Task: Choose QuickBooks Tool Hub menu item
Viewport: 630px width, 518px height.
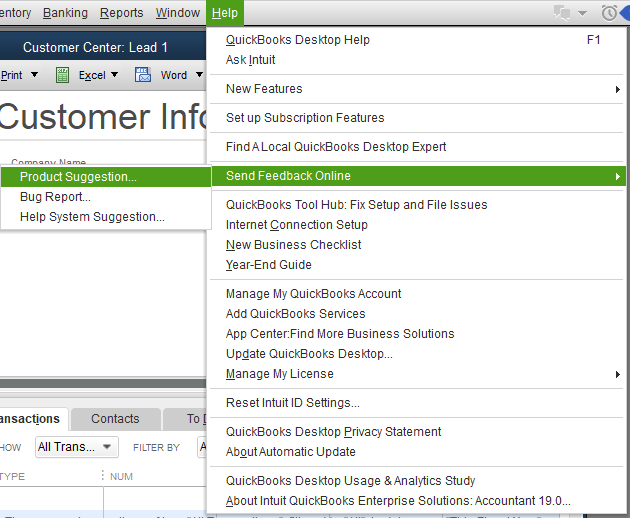Action: [416, 205]
